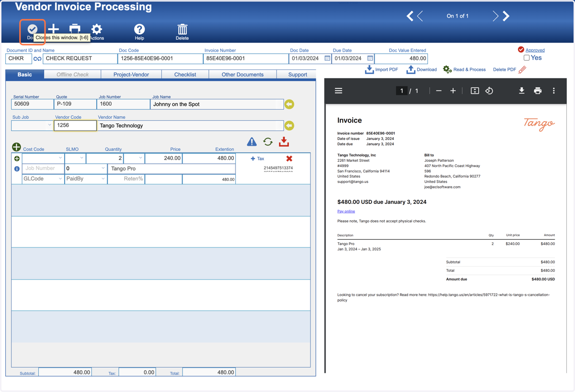Click the plus icon to add new document

[x=54, y=29]
